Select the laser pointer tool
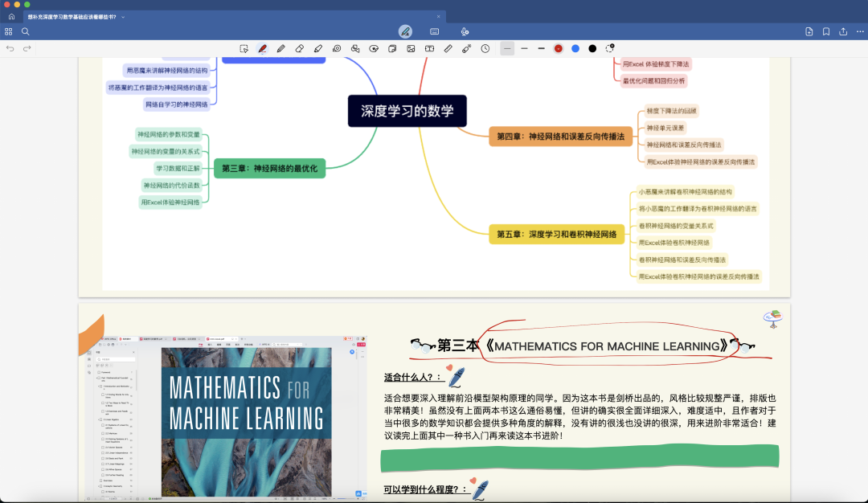This screenshot has width=868, height=503. click(x=467, y=49)
